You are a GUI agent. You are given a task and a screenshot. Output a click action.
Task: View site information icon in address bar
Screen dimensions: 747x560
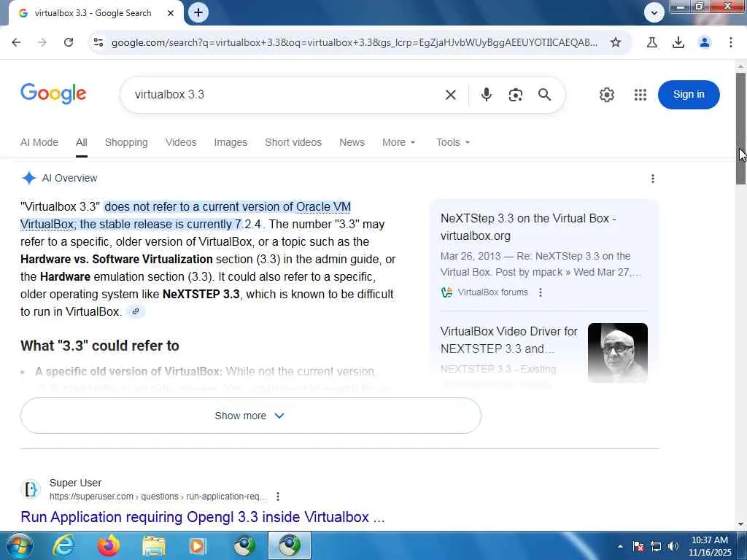coord(98,42)
